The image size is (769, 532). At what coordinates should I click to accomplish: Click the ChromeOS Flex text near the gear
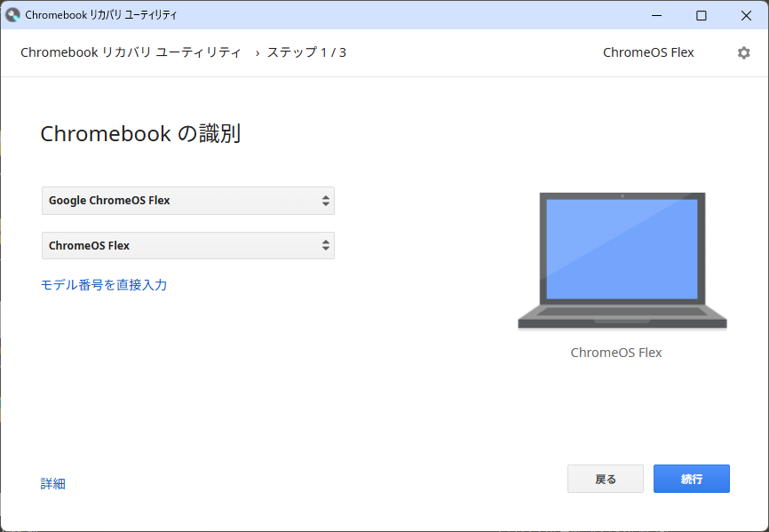click(648, 52)
